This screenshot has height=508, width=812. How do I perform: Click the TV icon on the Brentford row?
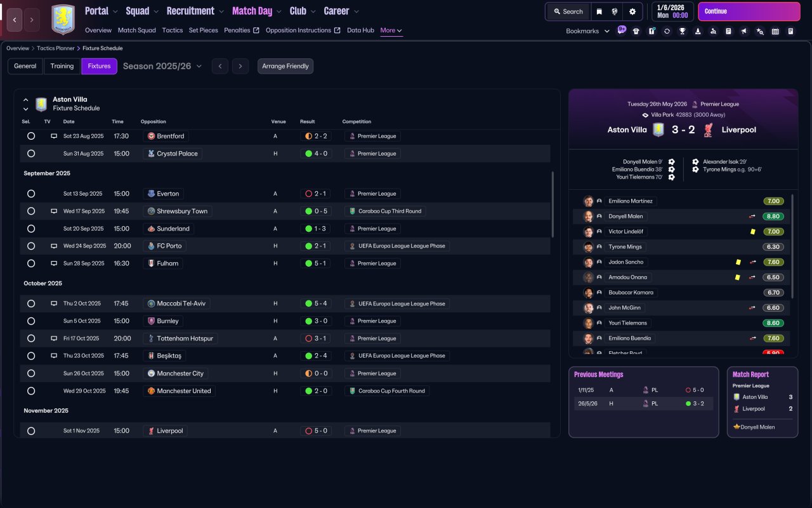pos(54,136)
